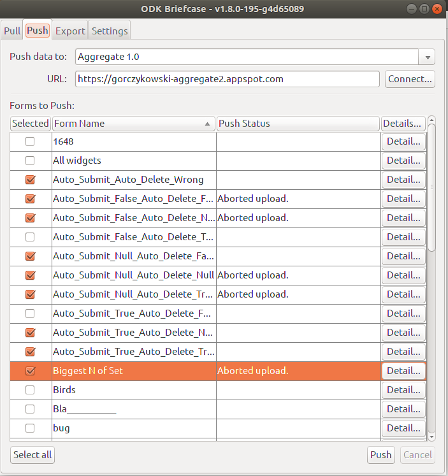The image size is (448, 476).
Task: Check the 1648 form checkbox
Action: click(30, 141)
